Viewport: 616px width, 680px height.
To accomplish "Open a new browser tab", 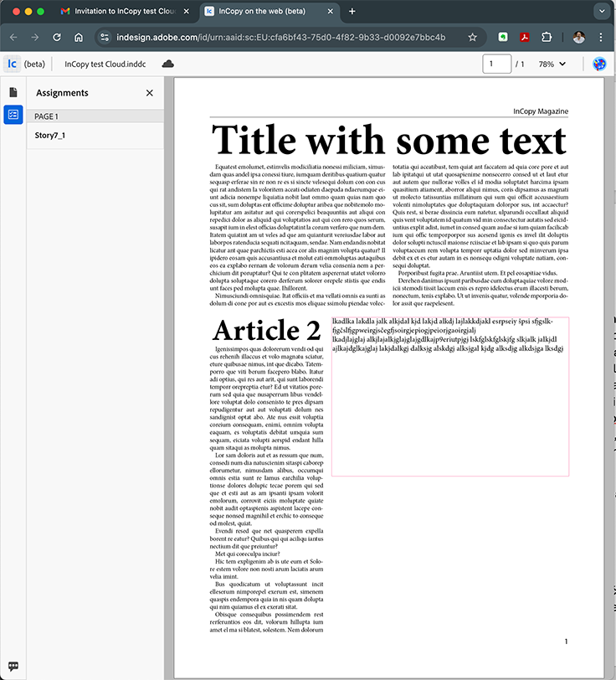I will [352, 11].
